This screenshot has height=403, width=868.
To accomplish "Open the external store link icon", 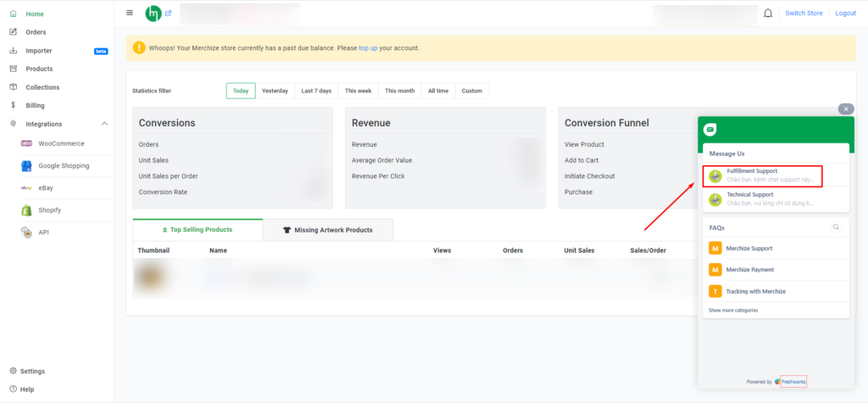I will [x=169, y=14].
